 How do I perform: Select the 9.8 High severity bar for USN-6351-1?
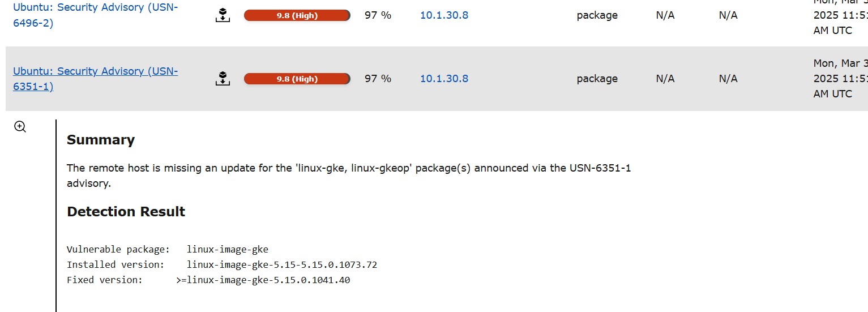pyautogui.click(x=297, y=79)
